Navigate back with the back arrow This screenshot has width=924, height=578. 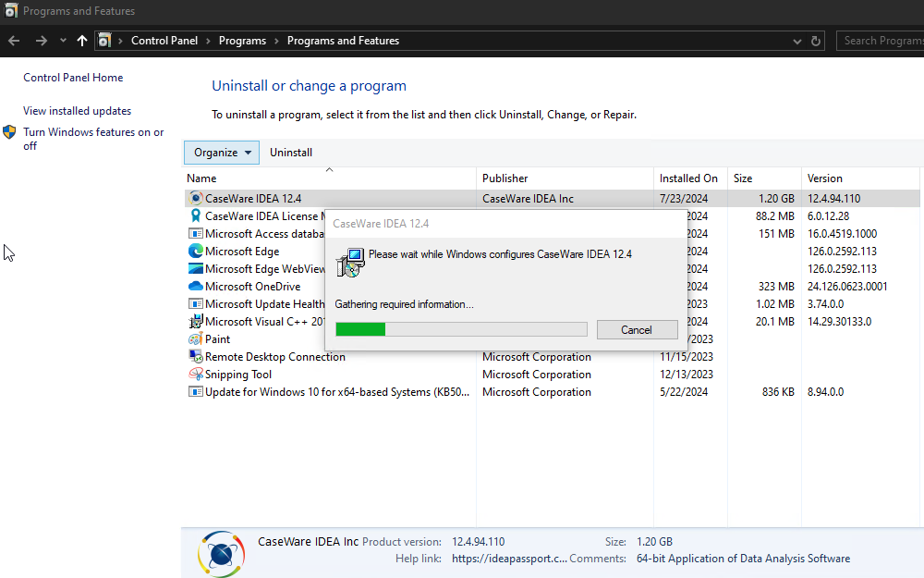(x=14, y=41)
